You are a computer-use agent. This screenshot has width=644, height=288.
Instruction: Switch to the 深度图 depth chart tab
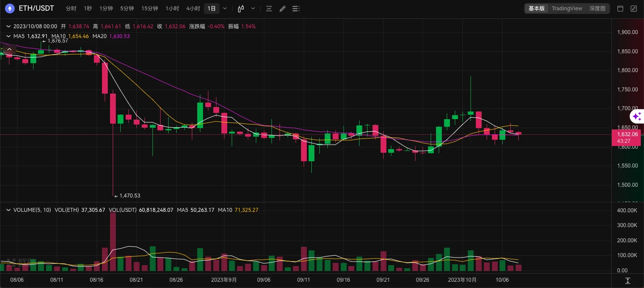597,9
